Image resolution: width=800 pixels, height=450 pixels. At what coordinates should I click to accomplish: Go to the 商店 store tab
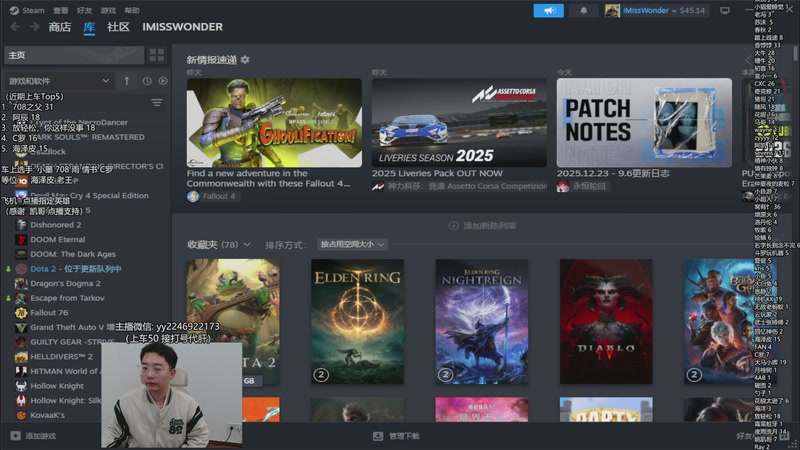[x=60, y=27]
